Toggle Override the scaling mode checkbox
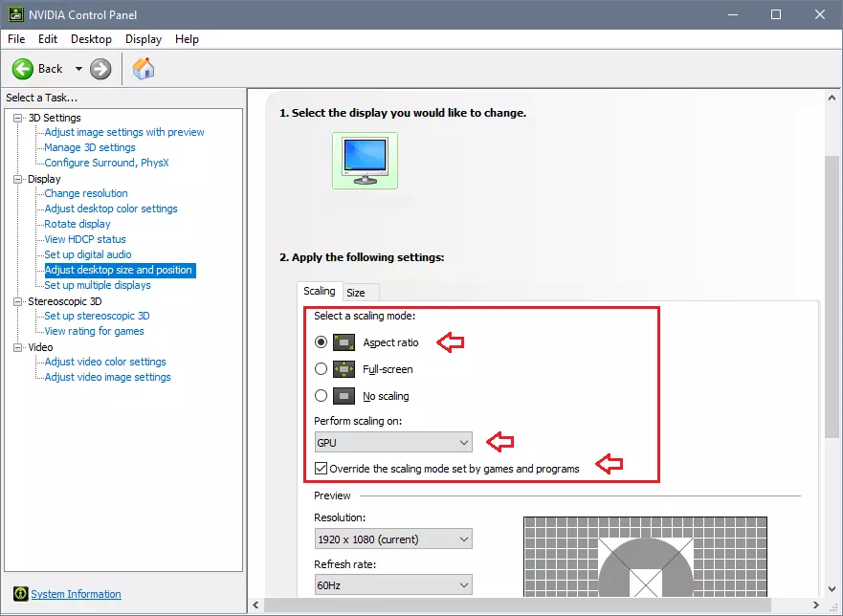 coord(321,468)
